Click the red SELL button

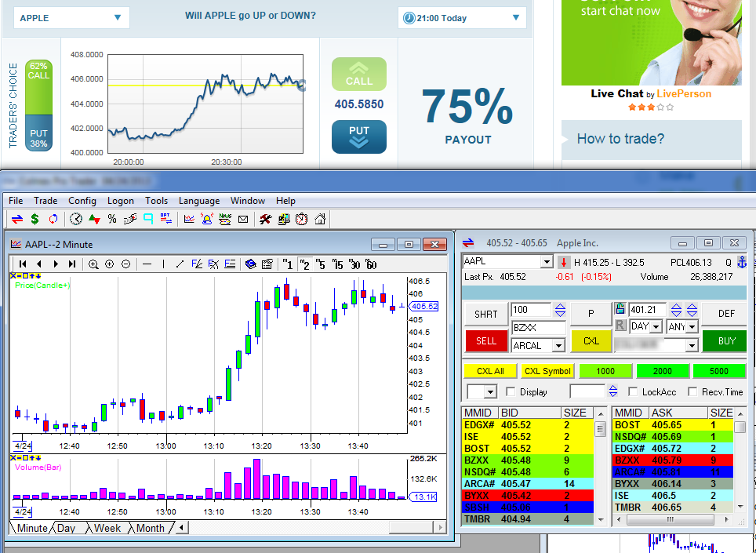(486, 341)
